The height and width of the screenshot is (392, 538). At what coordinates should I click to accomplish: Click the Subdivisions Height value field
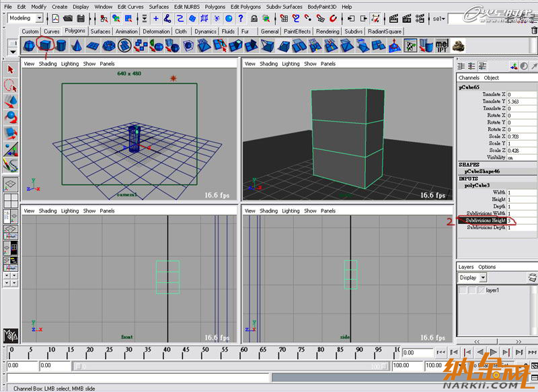point(521,221)
